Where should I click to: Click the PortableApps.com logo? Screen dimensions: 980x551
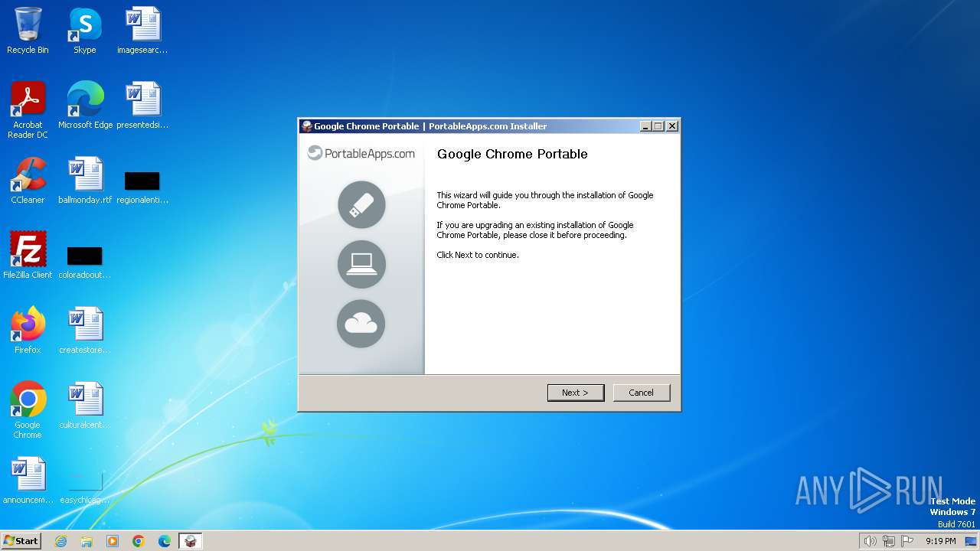coord(361,153)
